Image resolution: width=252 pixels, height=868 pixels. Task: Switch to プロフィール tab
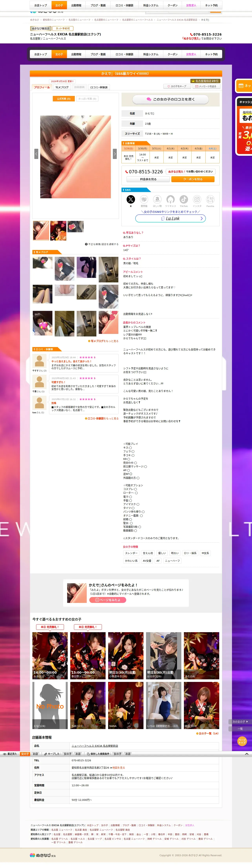(x=42, y=87)
